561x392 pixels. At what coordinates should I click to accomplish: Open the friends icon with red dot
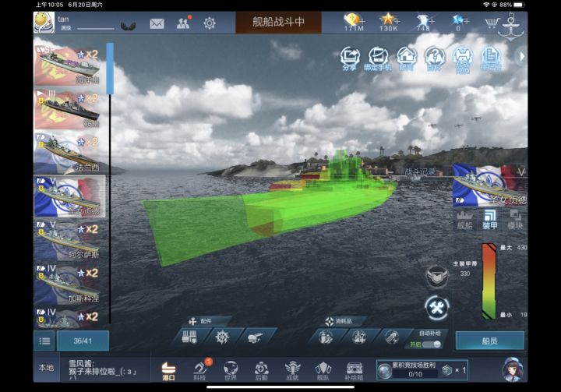[184, 23]
